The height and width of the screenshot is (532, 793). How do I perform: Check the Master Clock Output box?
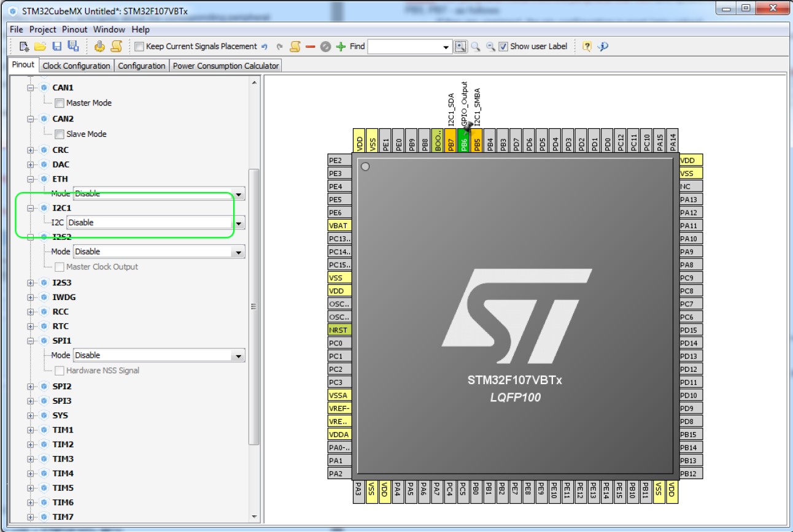[x=60, y=267]
